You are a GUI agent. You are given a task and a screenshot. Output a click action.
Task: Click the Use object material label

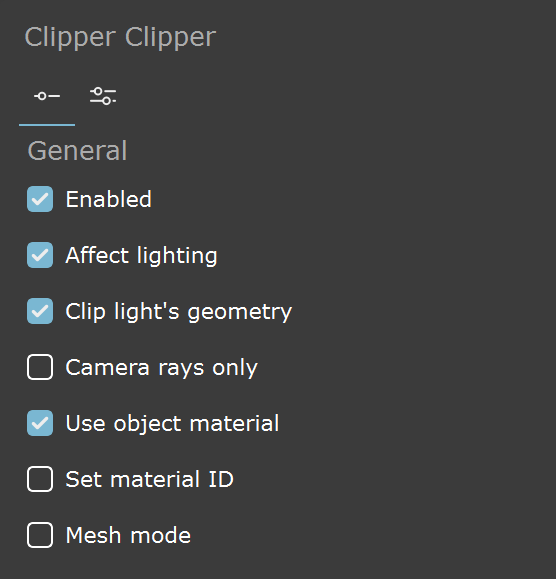172,424
